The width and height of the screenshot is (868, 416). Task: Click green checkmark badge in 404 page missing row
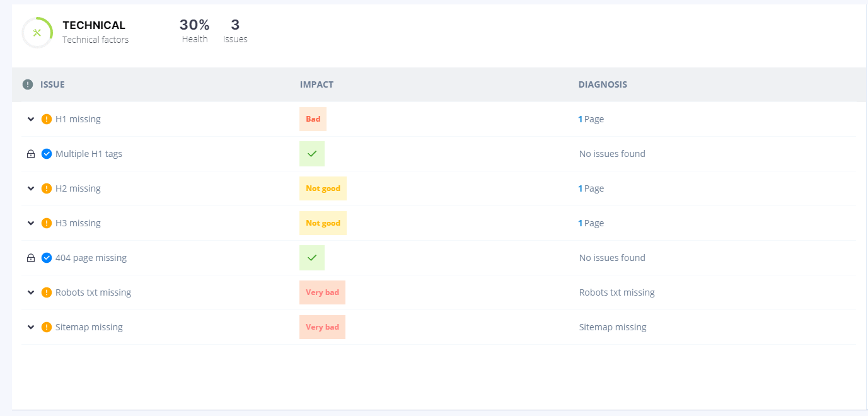[x=312, y=258]
